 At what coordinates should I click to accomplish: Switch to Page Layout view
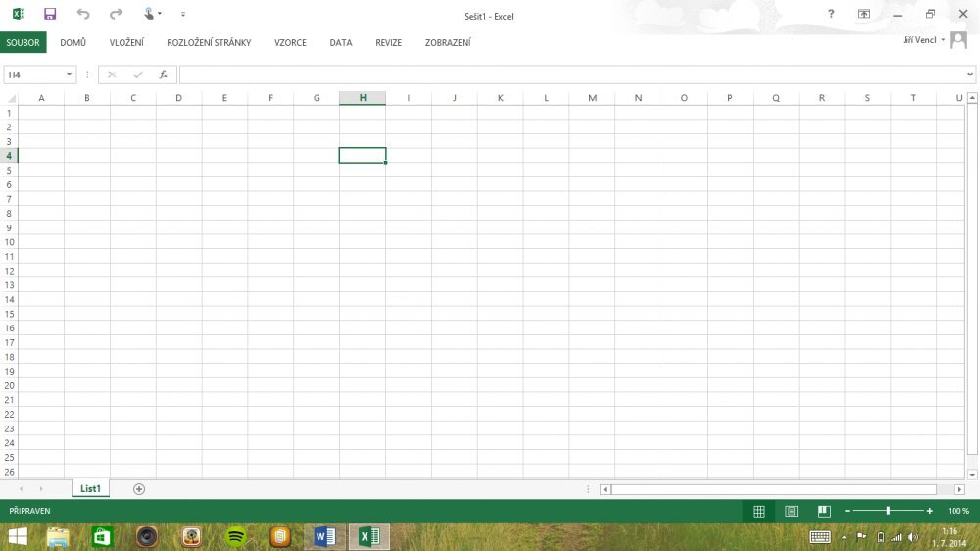tap(792, 511)
